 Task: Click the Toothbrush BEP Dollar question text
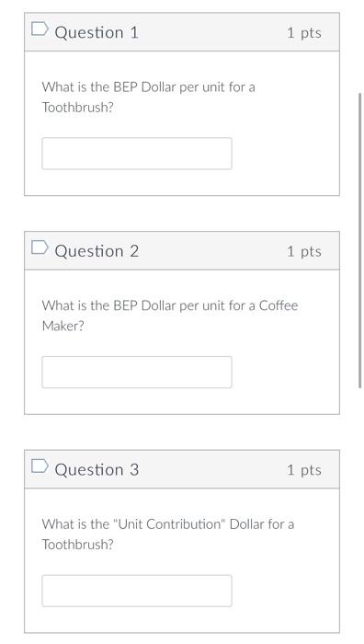pyautogui.click(x=148, y=98)
